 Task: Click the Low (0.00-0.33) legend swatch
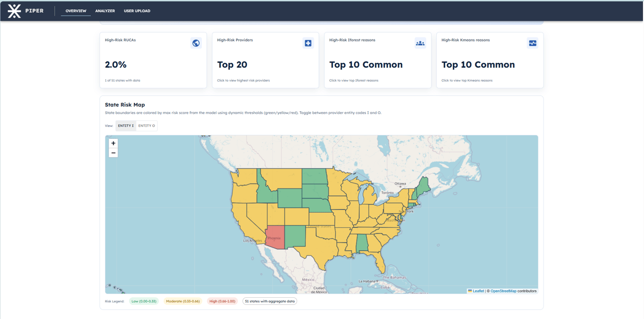point(144,301)
